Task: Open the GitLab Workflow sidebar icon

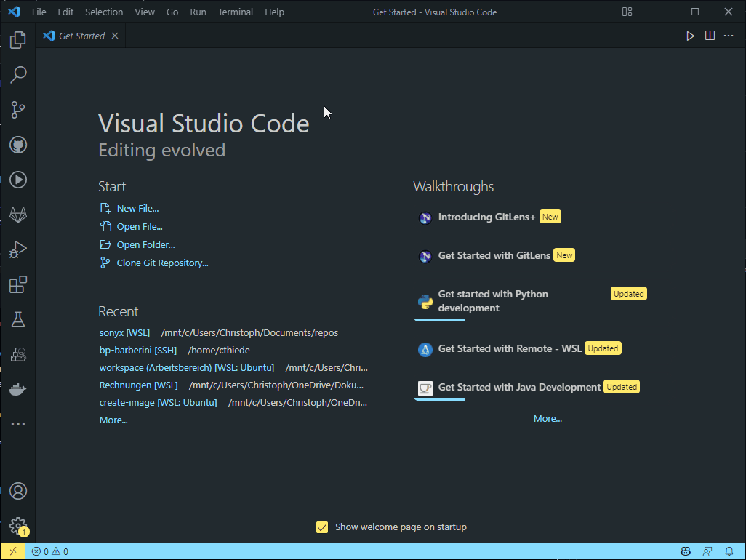Action: tap(18, 215)
